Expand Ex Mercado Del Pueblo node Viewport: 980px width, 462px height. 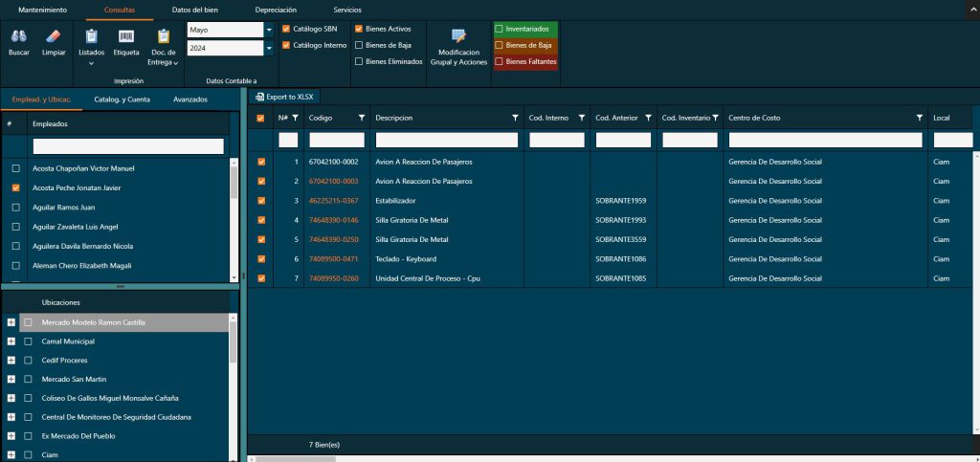(x=11, y=436)
